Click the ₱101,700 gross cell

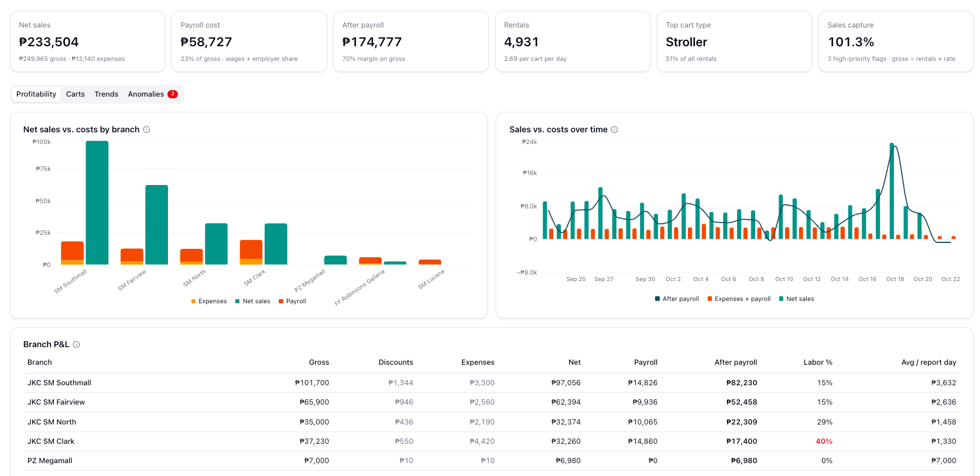(312, 383)
